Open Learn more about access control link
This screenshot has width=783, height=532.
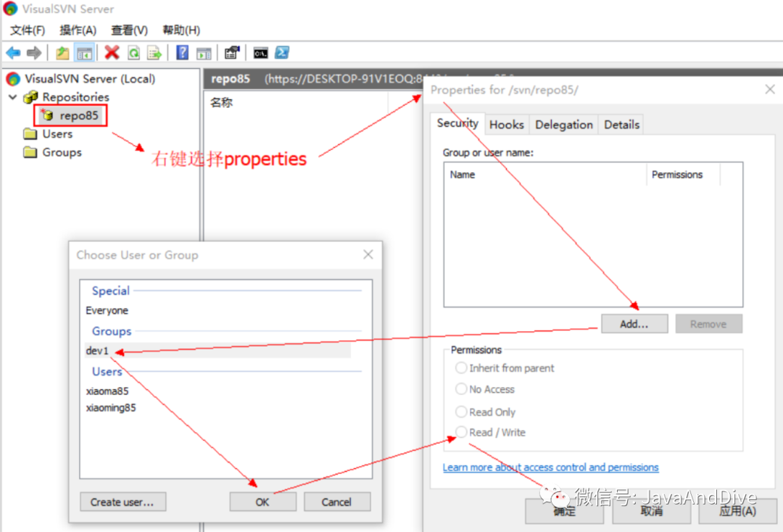click(x=551, y=467)
